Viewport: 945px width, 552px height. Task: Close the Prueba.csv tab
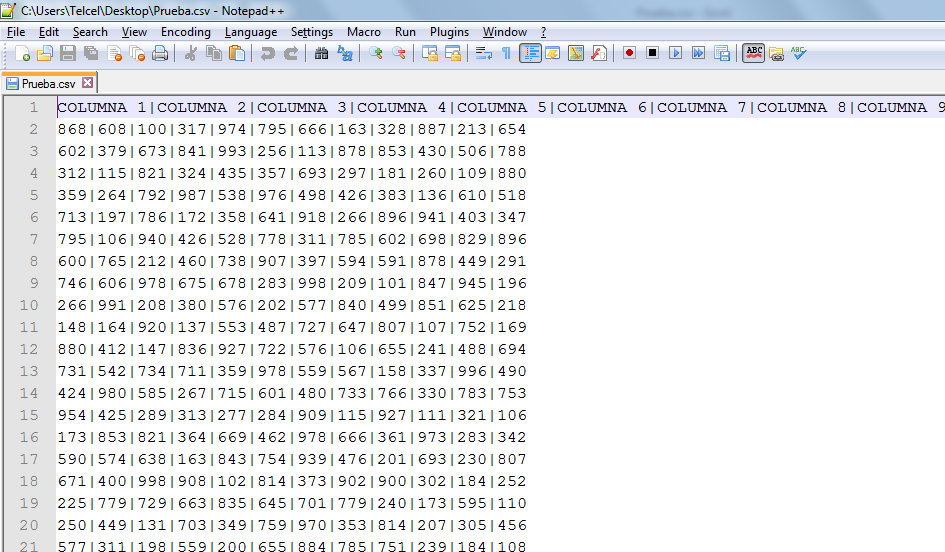87,84
